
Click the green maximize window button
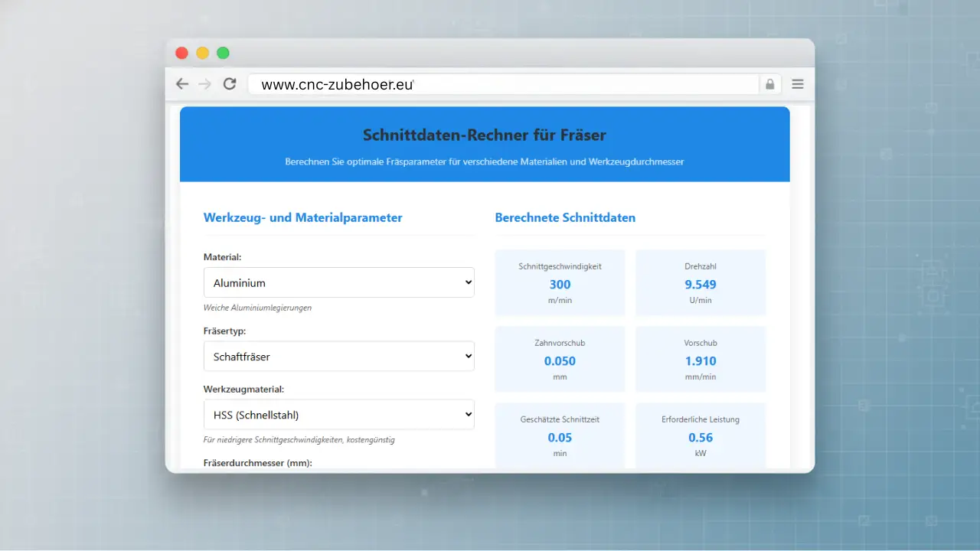223,53
